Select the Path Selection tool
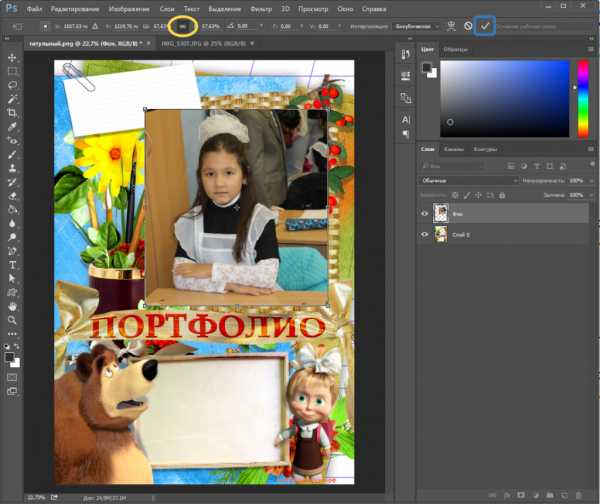600x504 pixels. (12, 279)
